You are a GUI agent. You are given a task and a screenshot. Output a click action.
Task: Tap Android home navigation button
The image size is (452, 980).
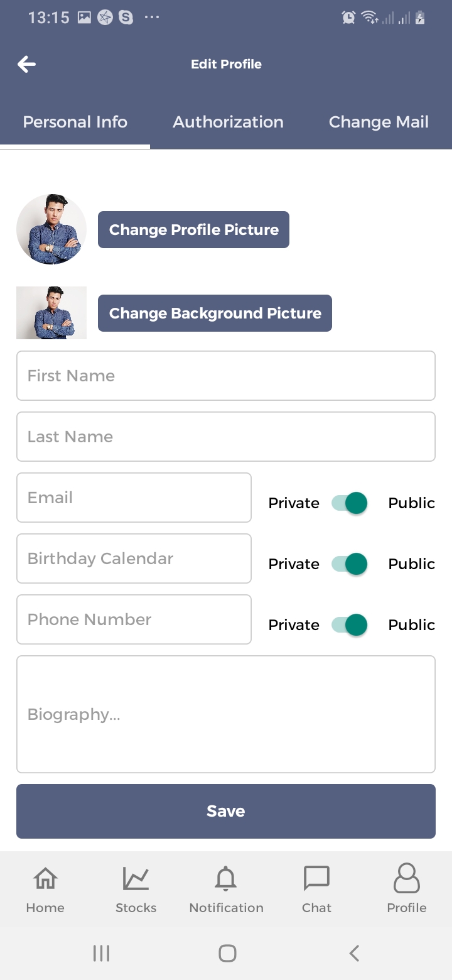227,953
